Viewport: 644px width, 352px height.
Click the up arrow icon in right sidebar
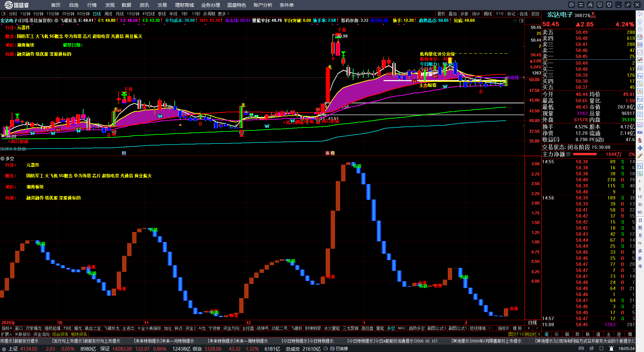pyautogui.click(x=640, y=22)
